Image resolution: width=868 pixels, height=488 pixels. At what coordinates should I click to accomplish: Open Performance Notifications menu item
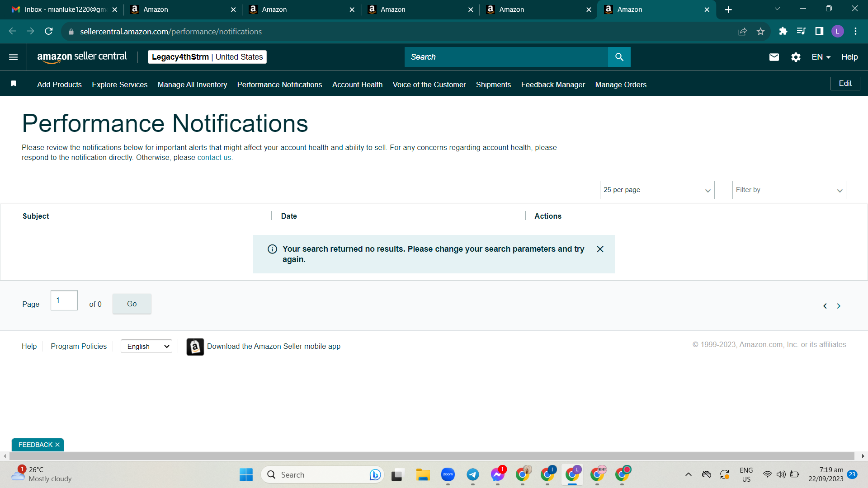coord(279,84)
